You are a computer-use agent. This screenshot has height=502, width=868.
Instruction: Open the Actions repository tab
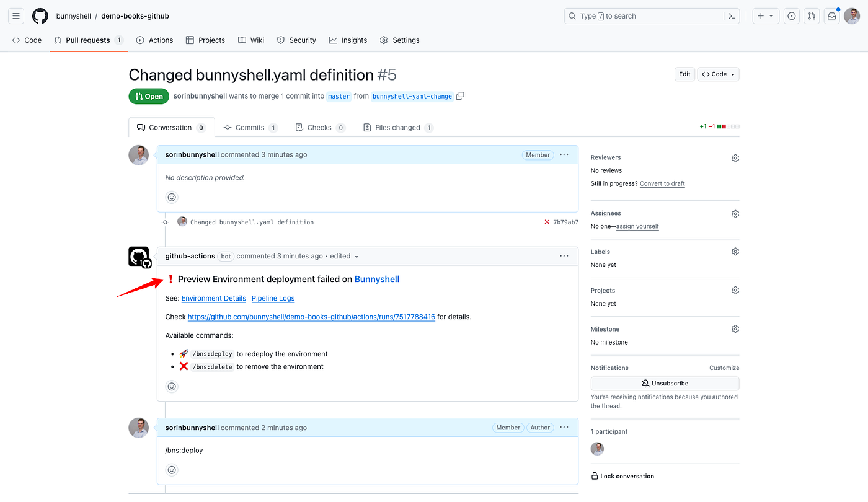coord(154,40)
